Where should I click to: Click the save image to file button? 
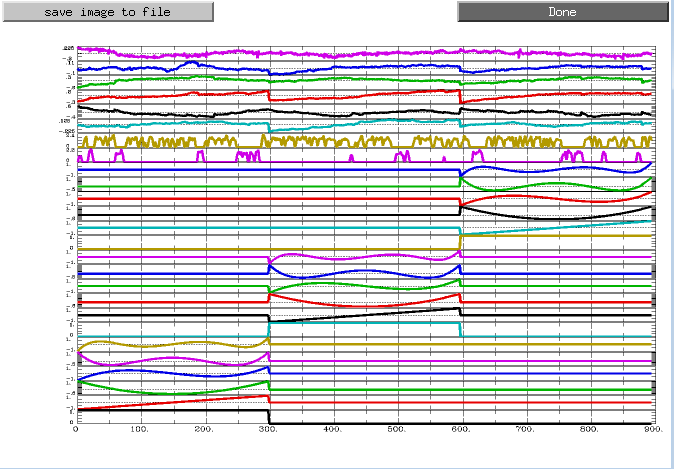coord(108,12)
